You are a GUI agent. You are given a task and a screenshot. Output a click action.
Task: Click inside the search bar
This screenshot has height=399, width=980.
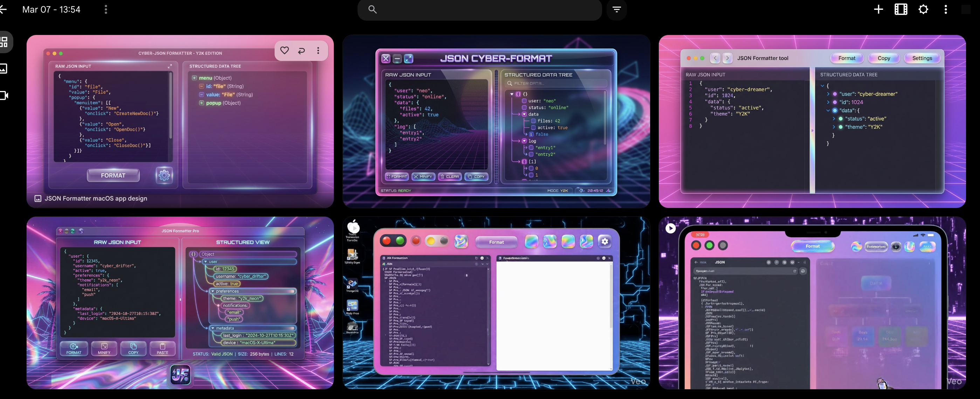point(479,9)
